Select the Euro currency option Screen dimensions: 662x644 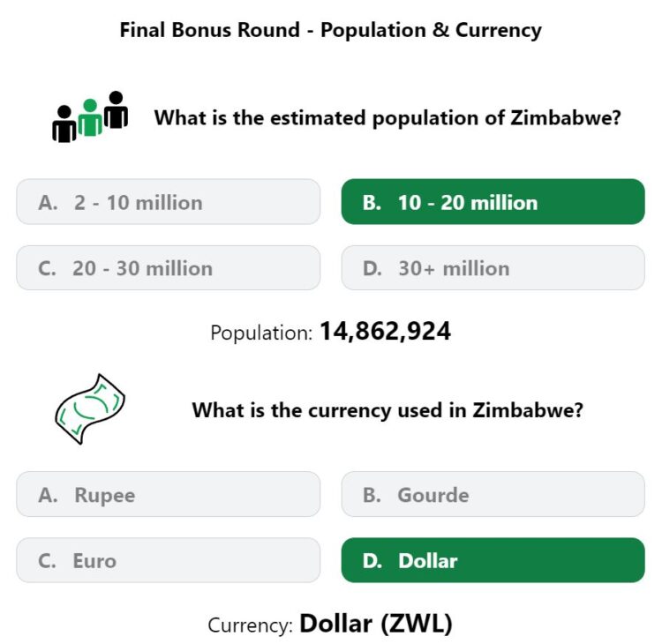tap(168, 560)
